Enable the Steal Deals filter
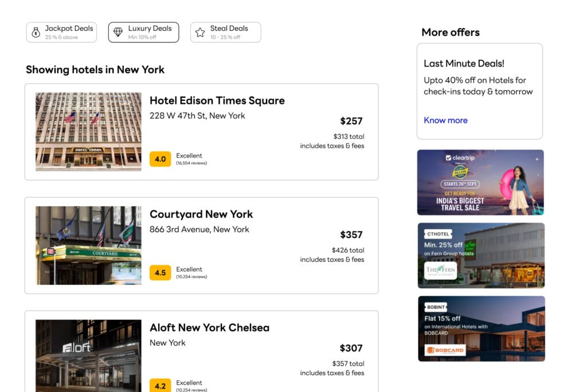 click(225, 33)
